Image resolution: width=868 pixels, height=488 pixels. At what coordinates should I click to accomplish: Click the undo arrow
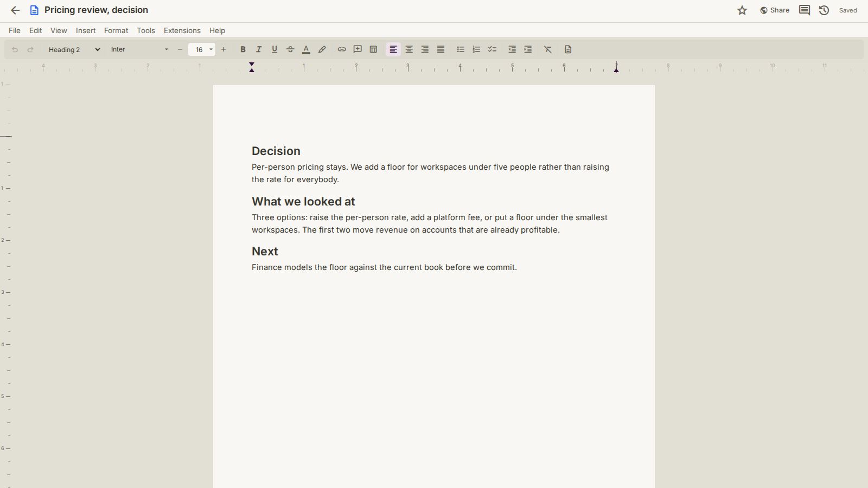[15, 49]
